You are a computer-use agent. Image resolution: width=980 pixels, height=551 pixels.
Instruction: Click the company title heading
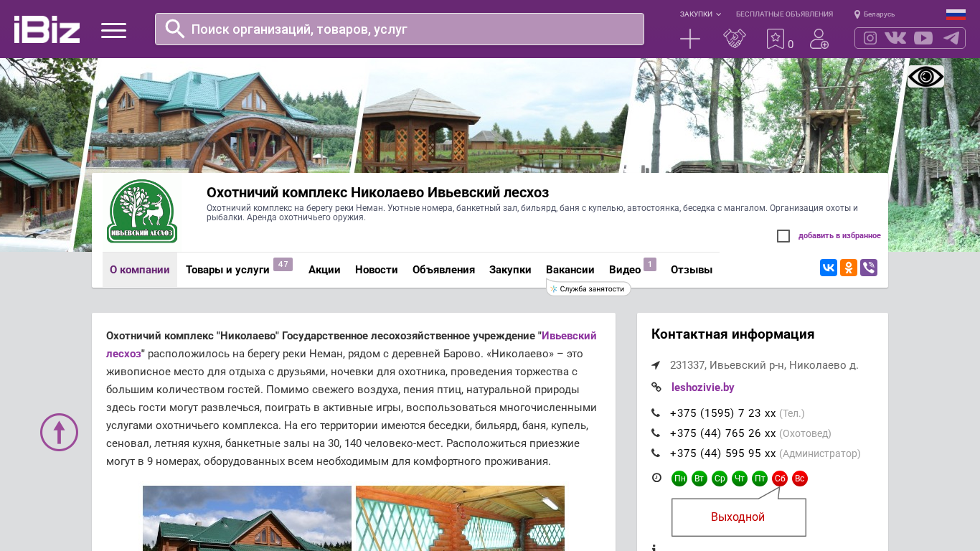[x=377, y=192]
